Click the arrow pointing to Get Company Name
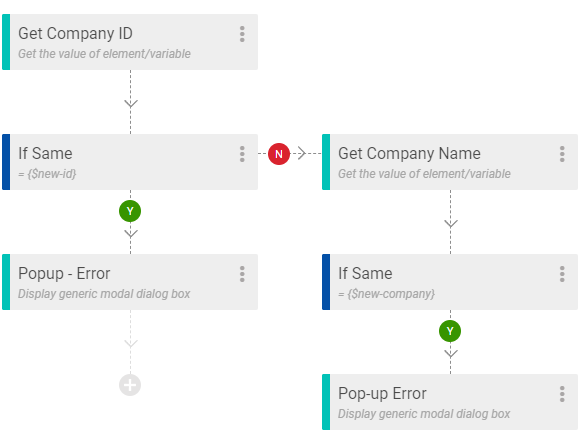The height and width of the screenshot is (433, 578). [x=302, y=153]
